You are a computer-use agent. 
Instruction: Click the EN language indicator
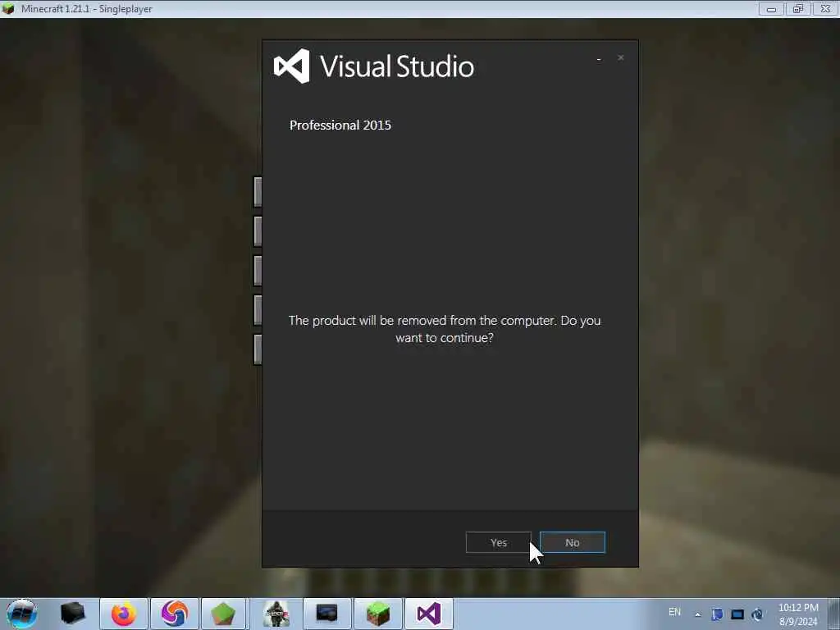coord(674,612)
